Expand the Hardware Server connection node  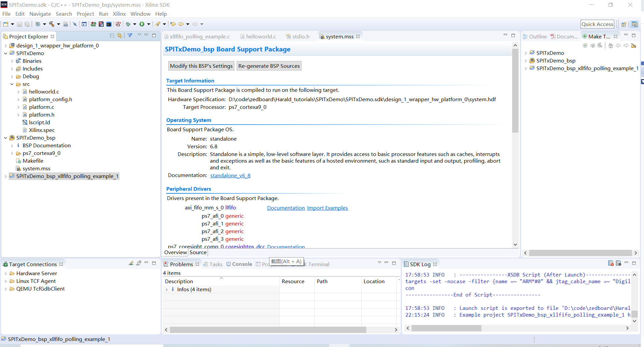click(6, 274)
